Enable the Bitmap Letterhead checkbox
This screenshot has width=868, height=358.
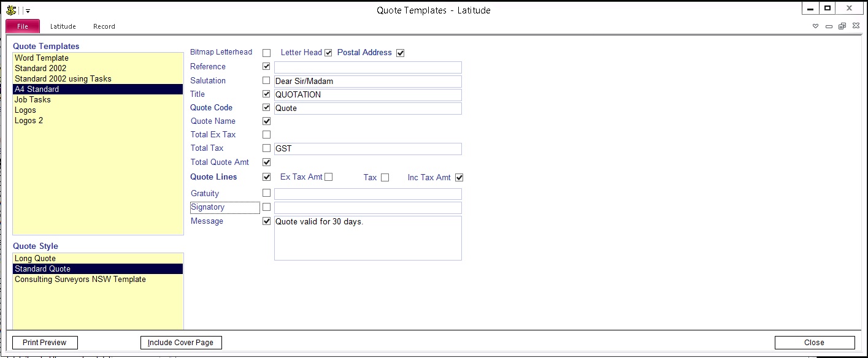(266, 53)
